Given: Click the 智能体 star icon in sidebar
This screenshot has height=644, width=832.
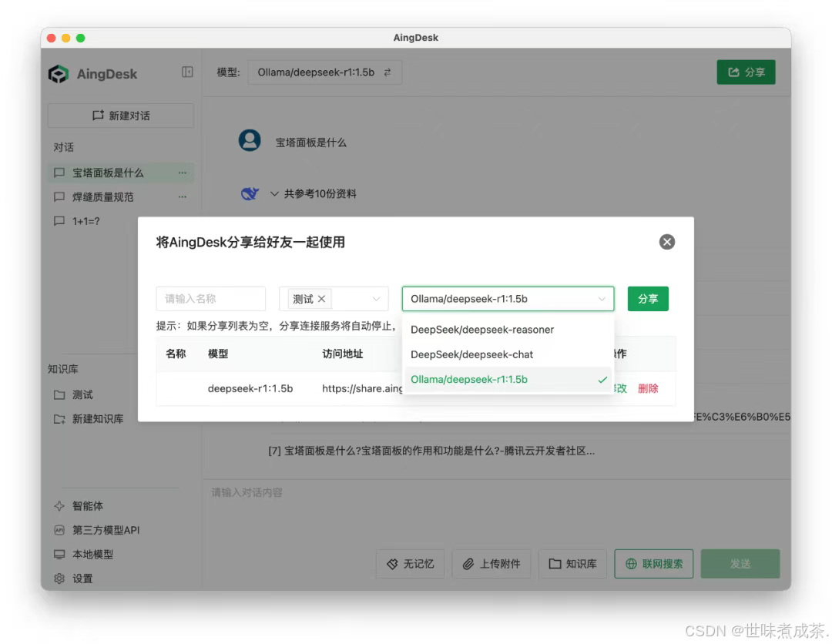Looking at the screenshot, I should click(59, 506).
